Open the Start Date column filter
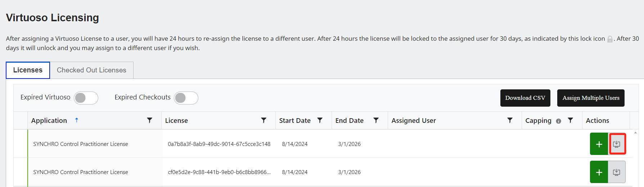 (320, 120)
